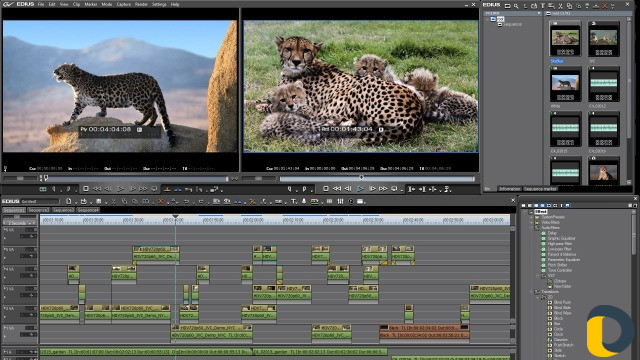Screen dimensions: 640x360
Task: Select the Graphic Equalizer audio filter
Action: point(562,238)
